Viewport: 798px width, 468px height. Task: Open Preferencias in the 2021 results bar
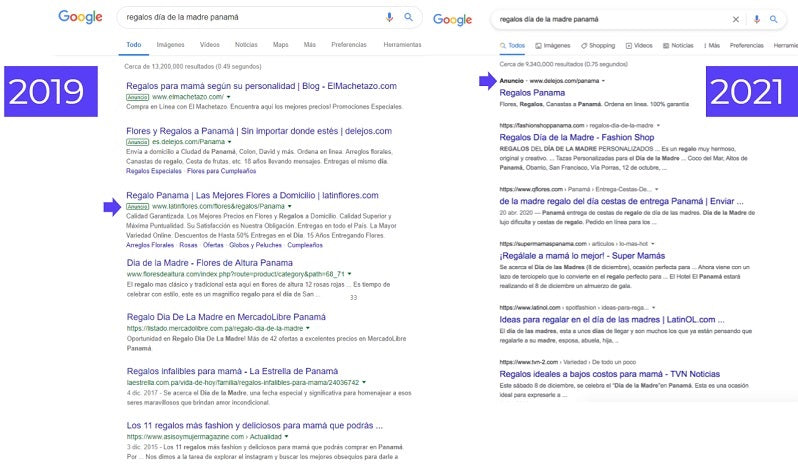pyautogui.click(x=747, y=46)
